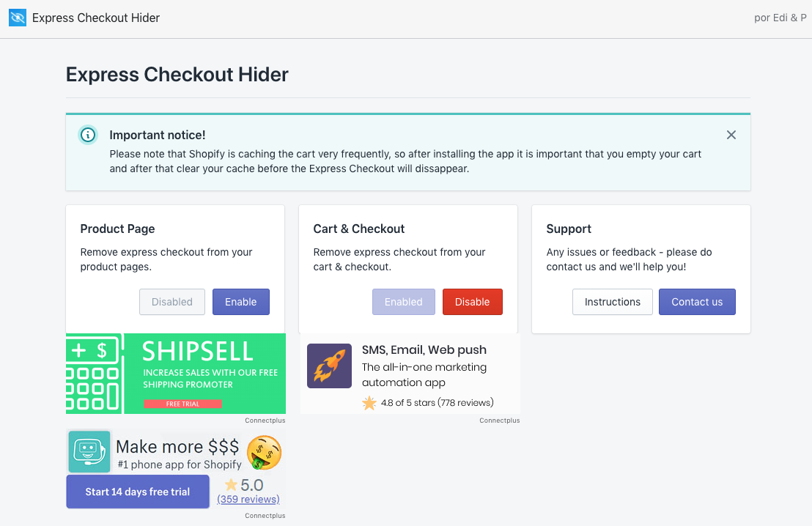Click the Shipsell FREE TRIAL label

pyautogui.click(x=182, y=404)
